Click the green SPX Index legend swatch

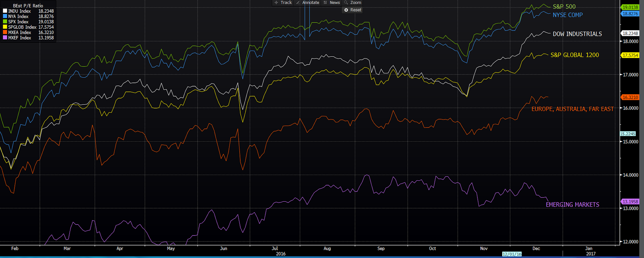[x=5, y=22]
